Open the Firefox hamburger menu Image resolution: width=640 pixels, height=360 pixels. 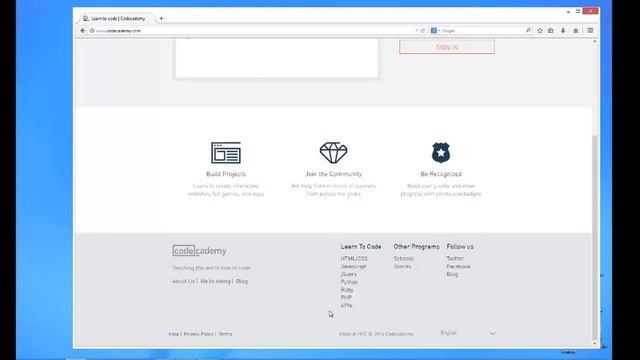590,31
